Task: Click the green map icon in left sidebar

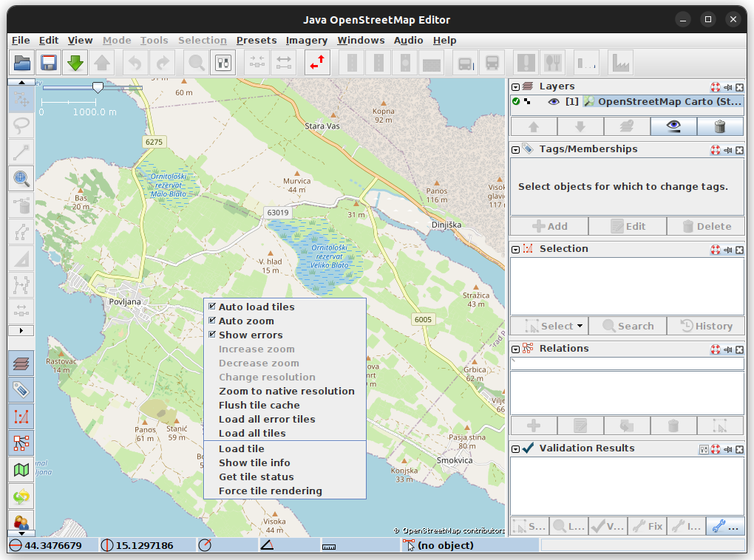Action: (21, 469)
